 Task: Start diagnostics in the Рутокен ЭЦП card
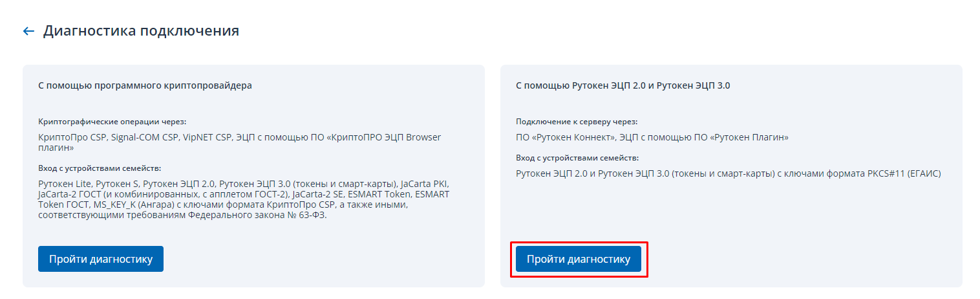tap(579, 259)
